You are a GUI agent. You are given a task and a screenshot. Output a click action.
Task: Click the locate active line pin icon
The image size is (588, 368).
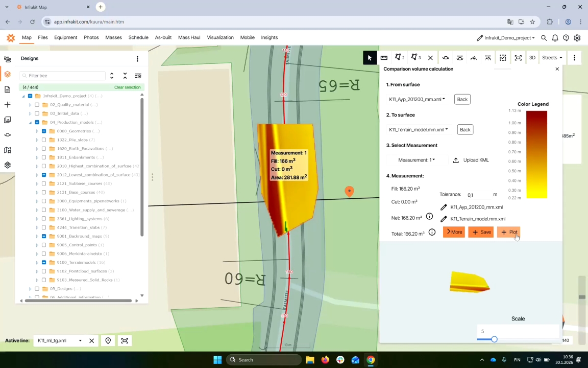coord(108,341)
